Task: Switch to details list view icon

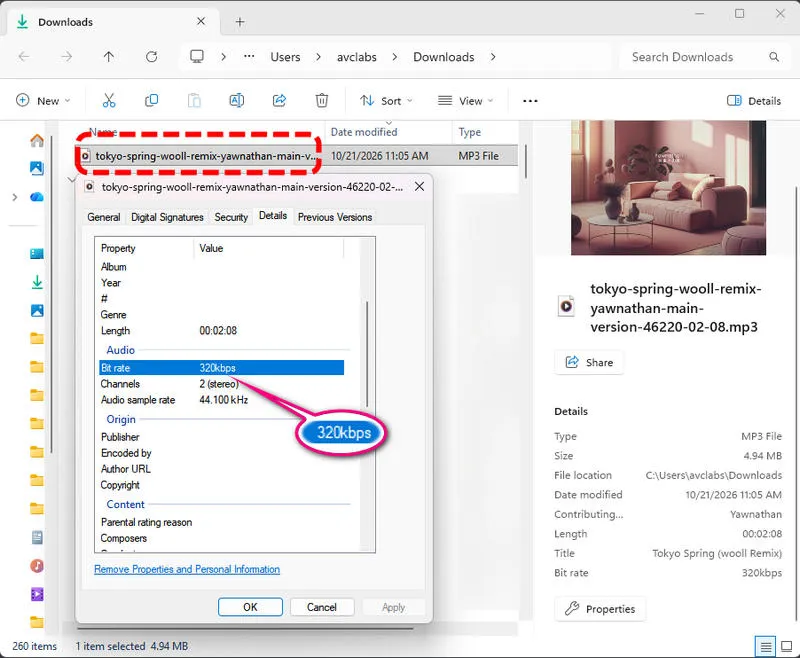Action: coord(765,646)
